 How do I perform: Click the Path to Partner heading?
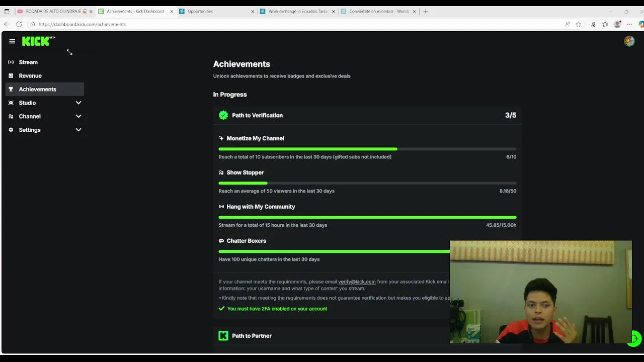pos(252,335)
